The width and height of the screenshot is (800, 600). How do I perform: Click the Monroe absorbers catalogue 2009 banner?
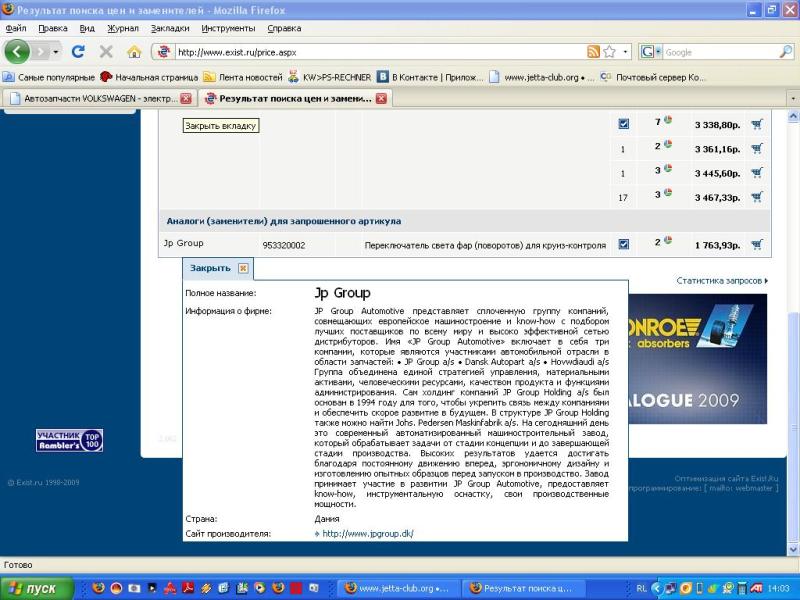coord(697,359)
